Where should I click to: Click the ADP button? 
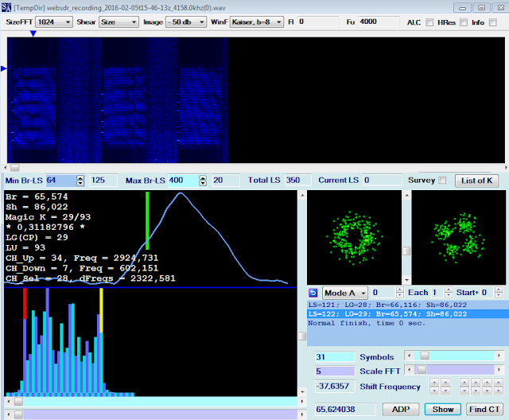[400, 409]
